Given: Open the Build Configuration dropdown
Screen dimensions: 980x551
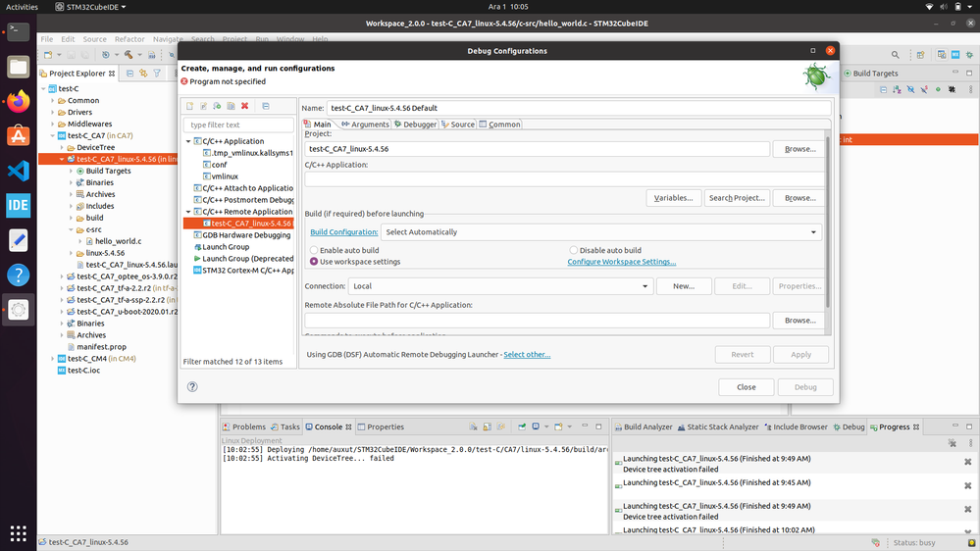Looking at the screenshot, I should point(601,231).
